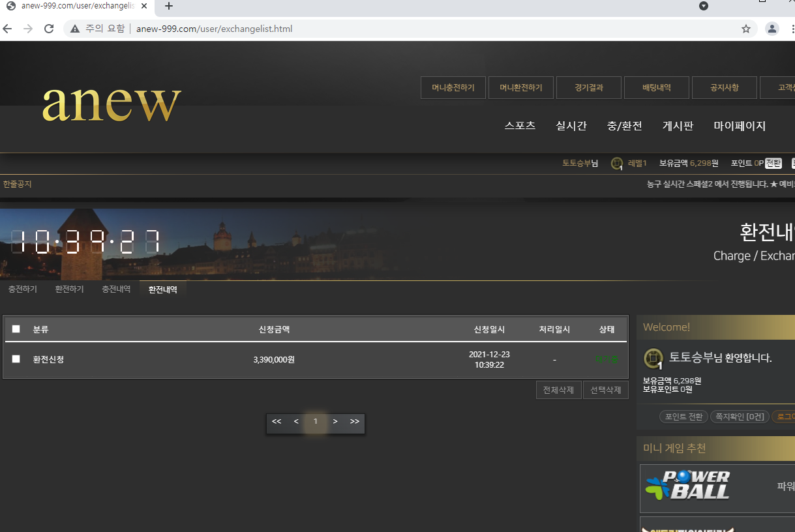Image resolution: width=795 pixels, height=532 pixels.
Task: Click the 3,390,000원 amount cell
Action: 274,359
